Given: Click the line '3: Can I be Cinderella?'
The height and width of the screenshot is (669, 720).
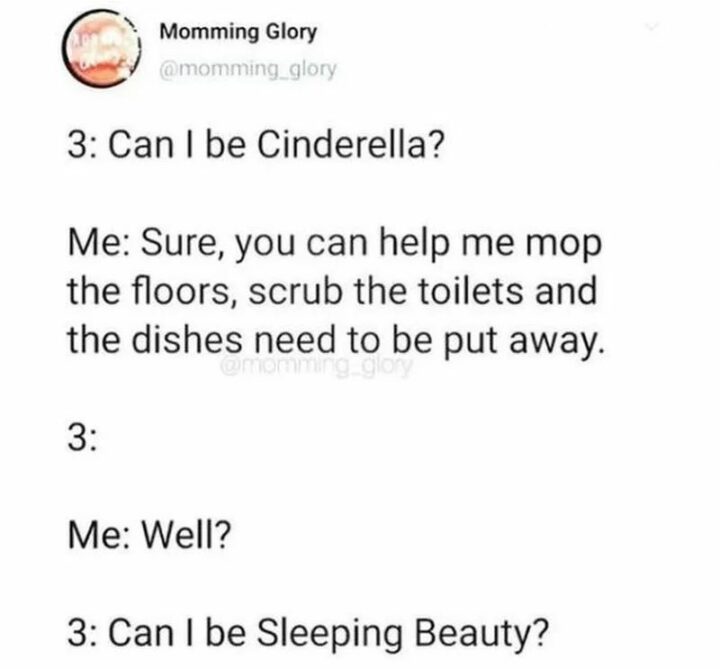Looking at the screenshot, I should pyautogui.click(x=257, y=145).
